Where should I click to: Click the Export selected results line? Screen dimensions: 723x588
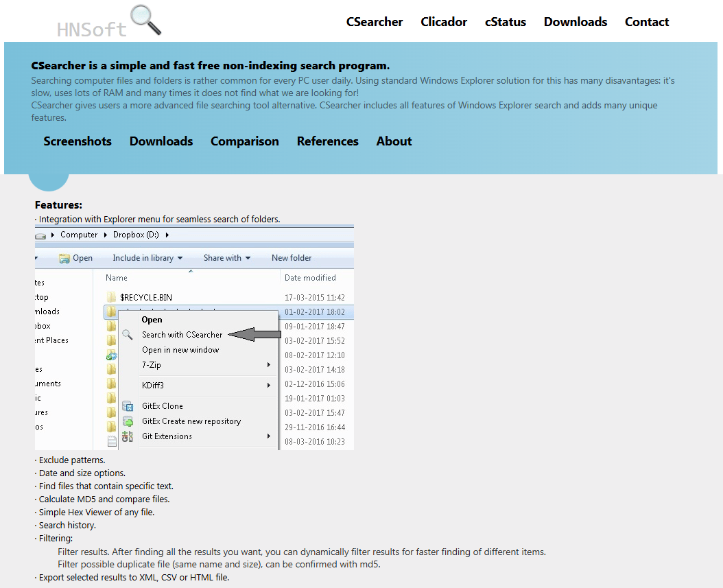click(134, 578)
